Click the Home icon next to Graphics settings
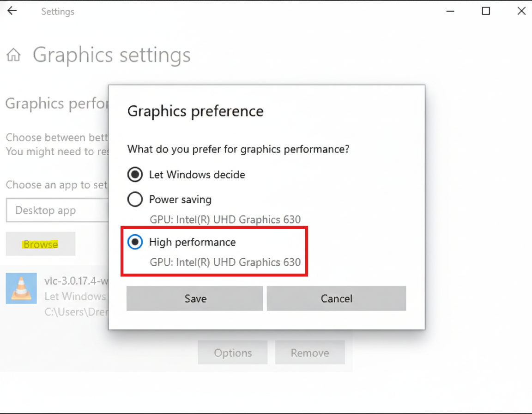Viewport: 532px width, 414px height. click(13, 55)
